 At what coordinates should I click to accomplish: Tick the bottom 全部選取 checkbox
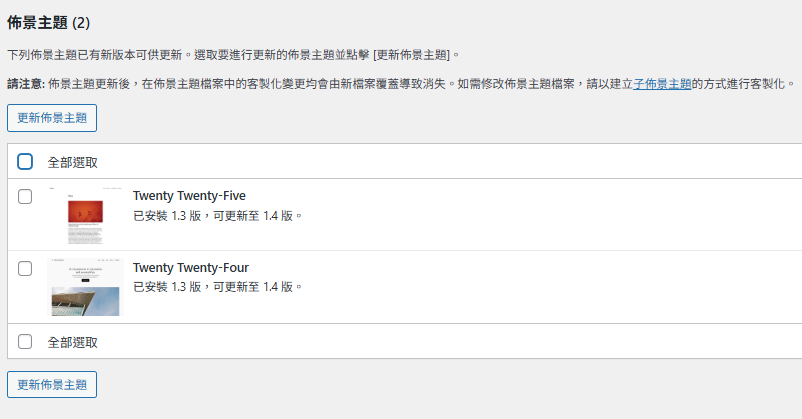[x=25, y=341]
